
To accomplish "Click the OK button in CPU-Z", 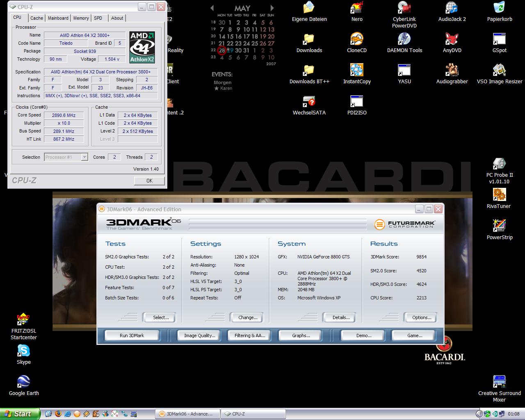I will coord(149,180).
